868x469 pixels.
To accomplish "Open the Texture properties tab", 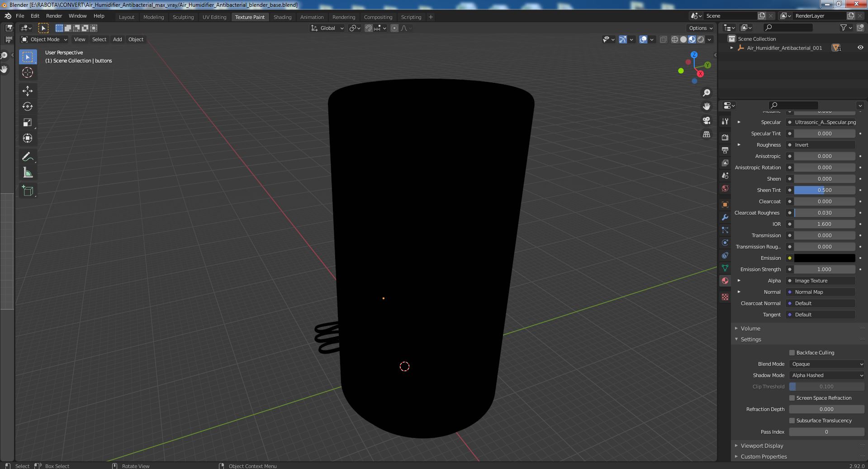I will coord(725,297).
